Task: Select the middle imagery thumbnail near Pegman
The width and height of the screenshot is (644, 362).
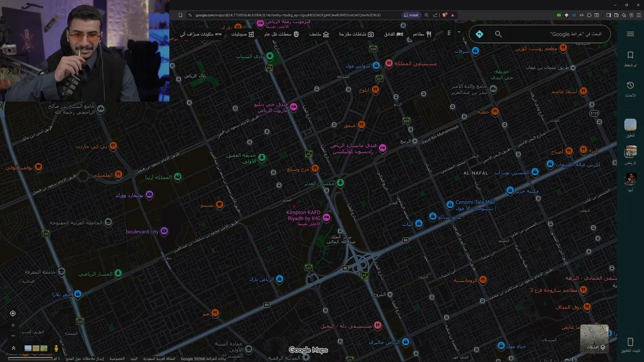Action: click(x=36, y=348)
